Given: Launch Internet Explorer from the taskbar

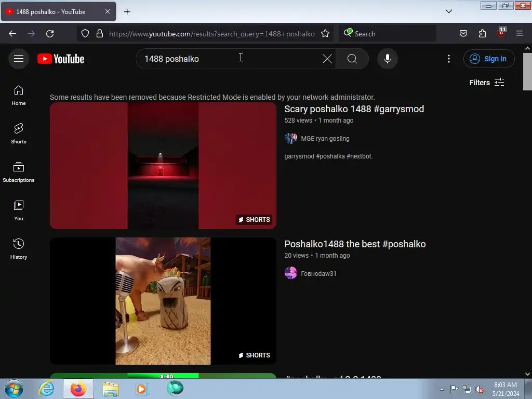Looking at the screenshot, I should click(46, 389).
